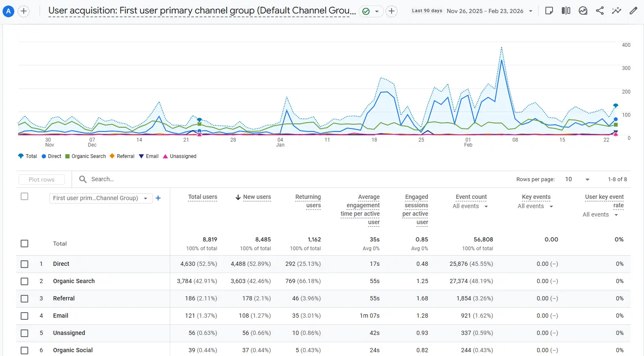
Task: Check the Direct row checkbox
Action: tap(24, 264)
